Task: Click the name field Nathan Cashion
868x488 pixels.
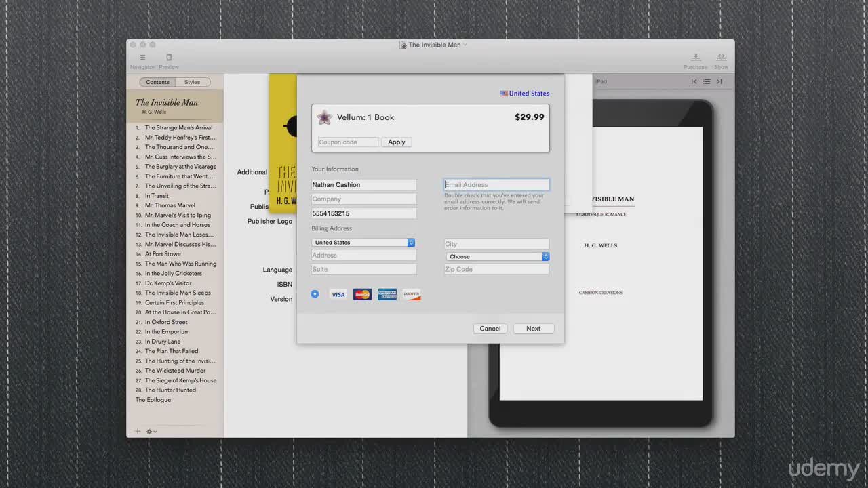Action: click(363, 184)
